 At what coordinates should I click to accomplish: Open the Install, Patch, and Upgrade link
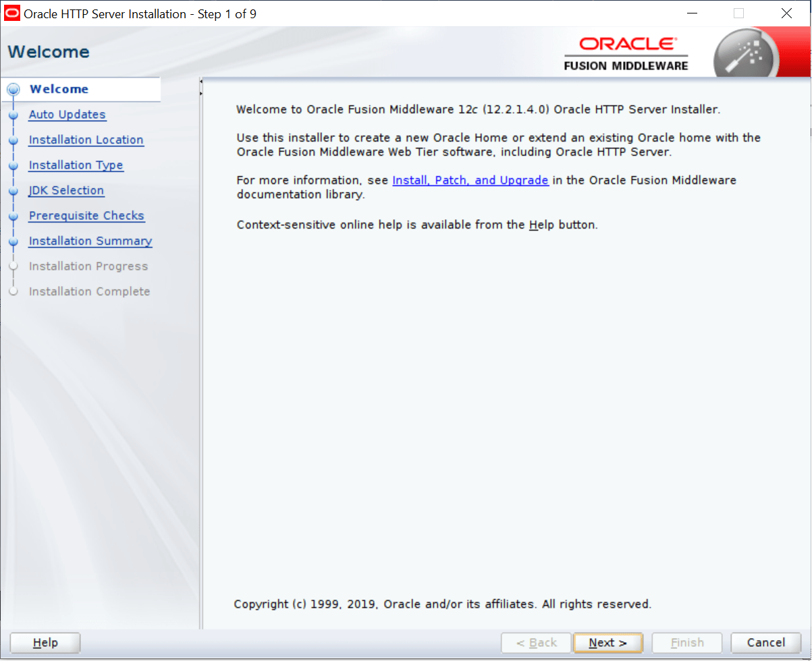470,180
